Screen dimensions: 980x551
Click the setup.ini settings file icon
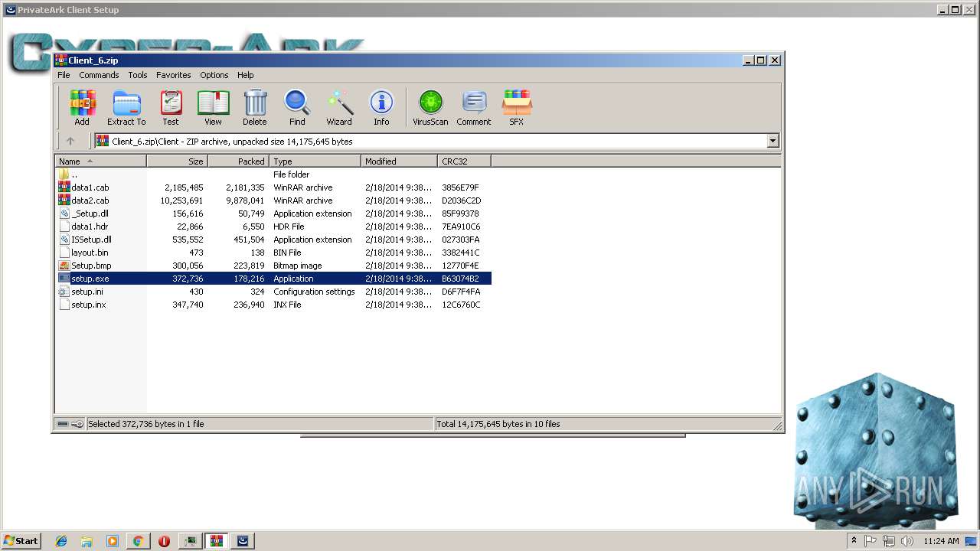[x=64, y=291]
